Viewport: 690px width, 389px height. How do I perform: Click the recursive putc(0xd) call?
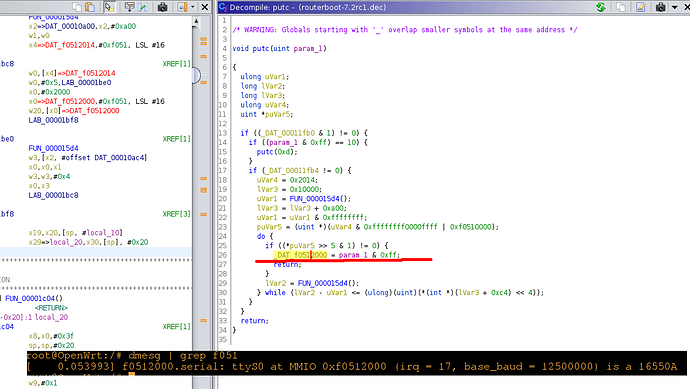(277, 152)
